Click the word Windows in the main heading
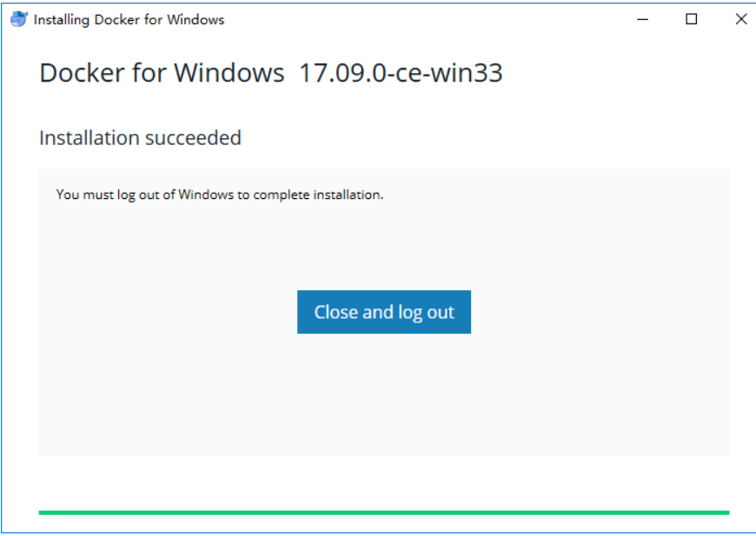This screenshot has height=536, width=756. [229, 73]
